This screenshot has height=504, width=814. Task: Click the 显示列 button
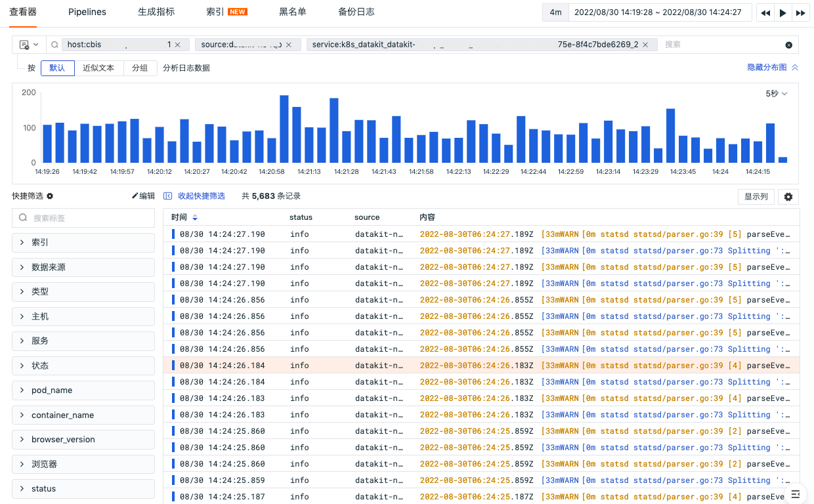point(756,197)
